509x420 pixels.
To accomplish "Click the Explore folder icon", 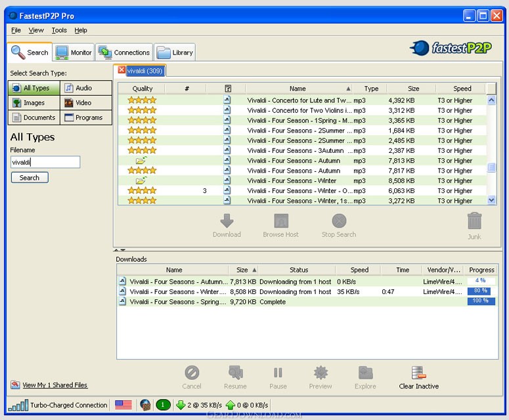I will pos(366,373).
